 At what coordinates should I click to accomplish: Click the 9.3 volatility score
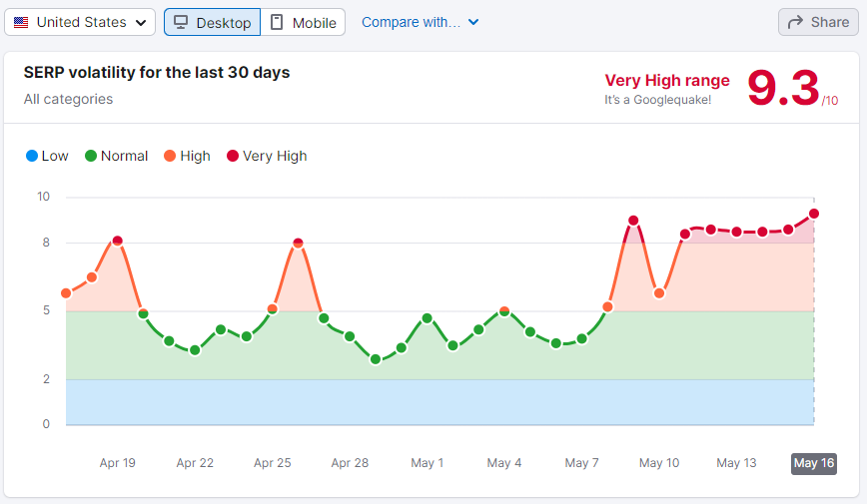click(783, 88)
